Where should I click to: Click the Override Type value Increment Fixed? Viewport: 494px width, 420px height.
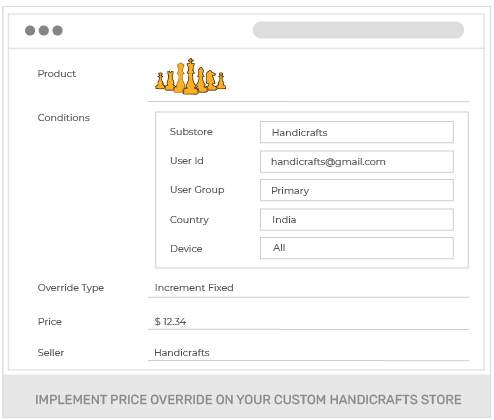[x=194, y=288]
